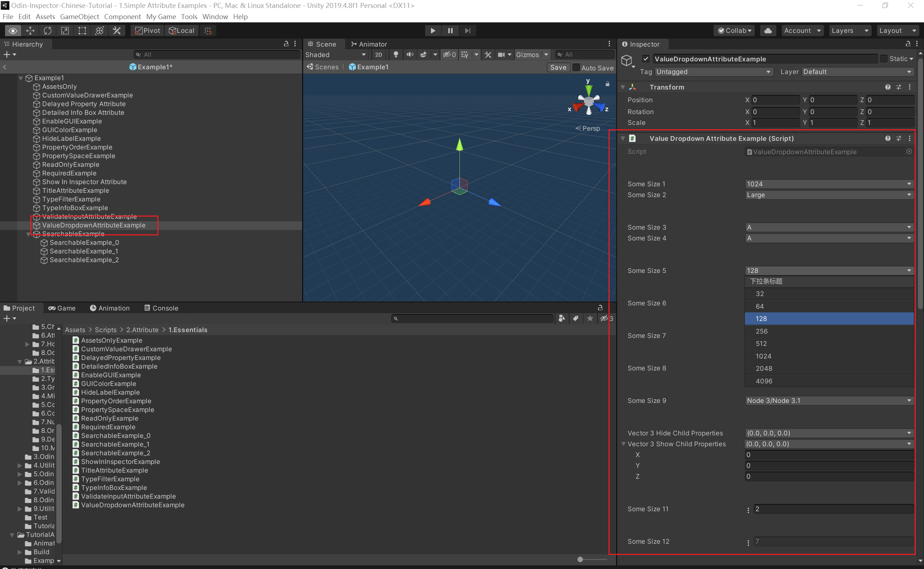Toggle Local/Global handle rotation

[x=182, y=30]
